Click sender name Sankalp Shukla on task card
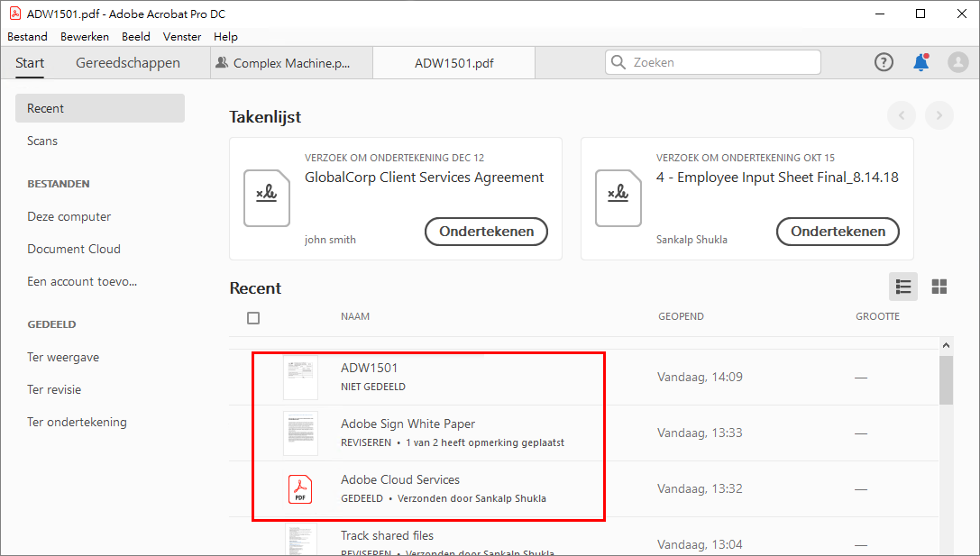The height and width of the screenshot is (556, 980). pos(691,240)
